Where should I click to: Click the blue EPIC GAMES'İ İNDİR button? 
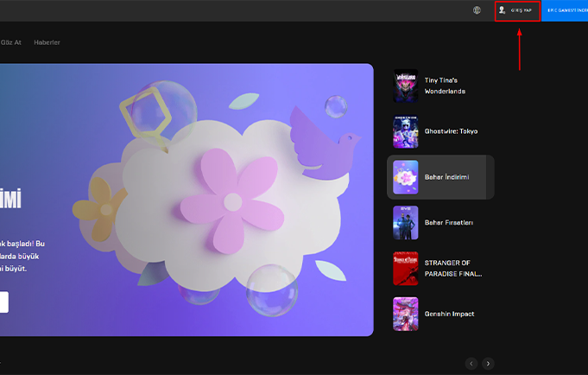click(x=565, y=10)
